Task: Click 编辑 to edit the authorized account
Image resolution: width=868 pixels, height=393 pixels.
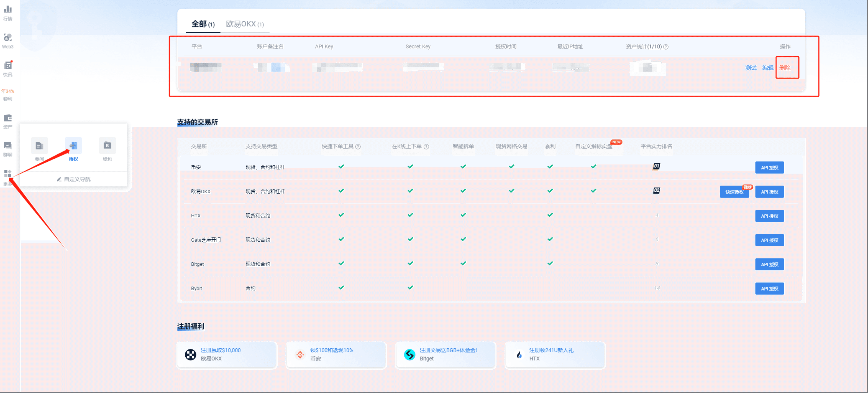Action: (x=768, y=68)
